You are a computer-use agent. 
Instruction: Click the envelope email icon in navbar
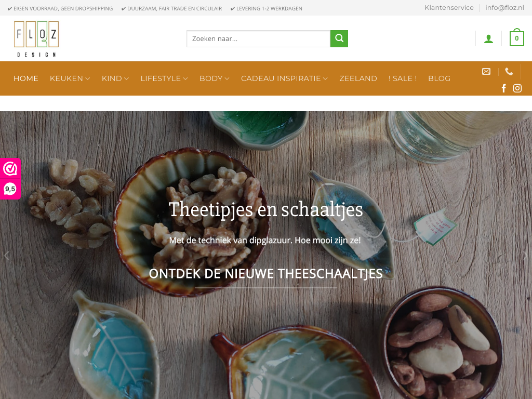(486, 71)
